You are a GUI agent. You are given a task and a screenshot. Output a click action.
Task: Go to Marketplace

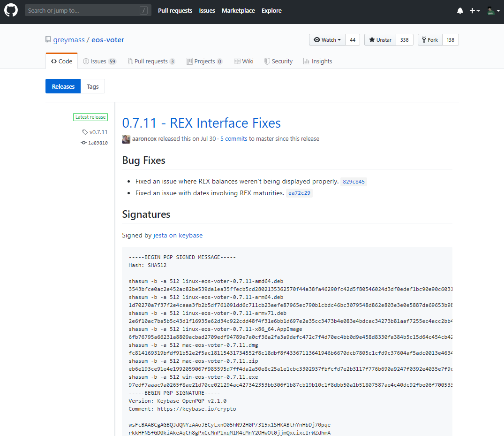click(x=238, y=11)
